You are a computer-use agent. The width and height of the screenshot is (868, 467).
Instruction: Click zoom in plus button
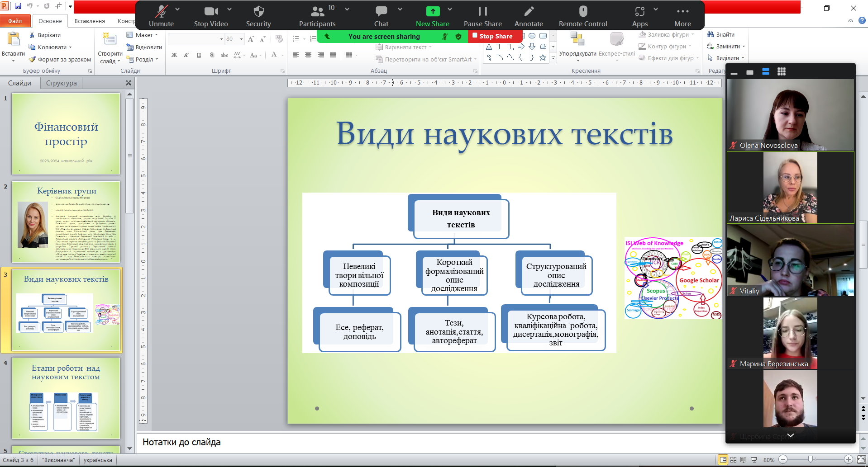(x=849, y=459)
